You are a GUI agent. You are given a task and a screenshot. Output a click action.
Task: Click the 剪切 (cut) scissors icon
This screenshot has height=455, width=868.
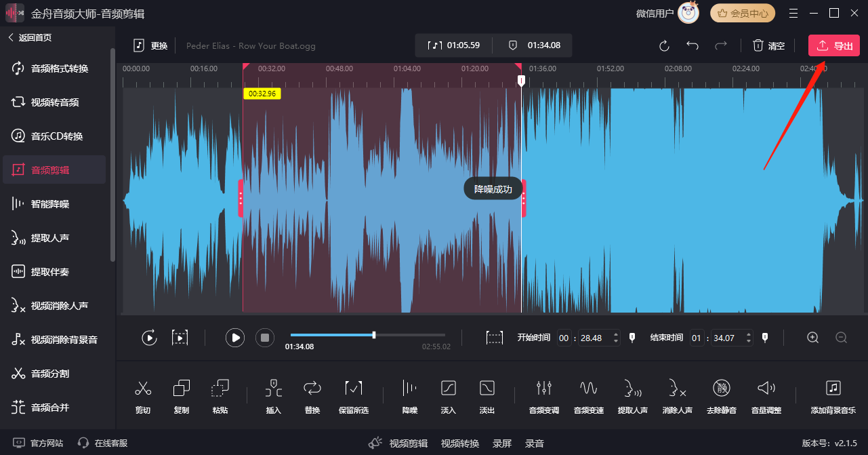142,389
